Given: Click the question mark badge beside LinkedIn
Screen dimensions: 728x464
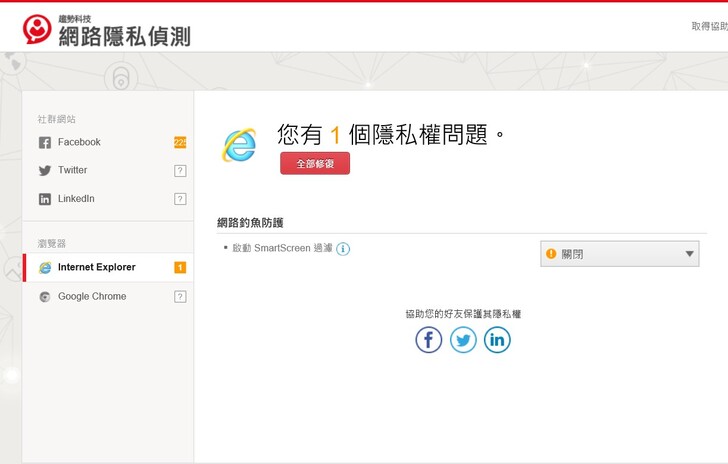Looking at the screenshot, I should [x=180, y=199].
